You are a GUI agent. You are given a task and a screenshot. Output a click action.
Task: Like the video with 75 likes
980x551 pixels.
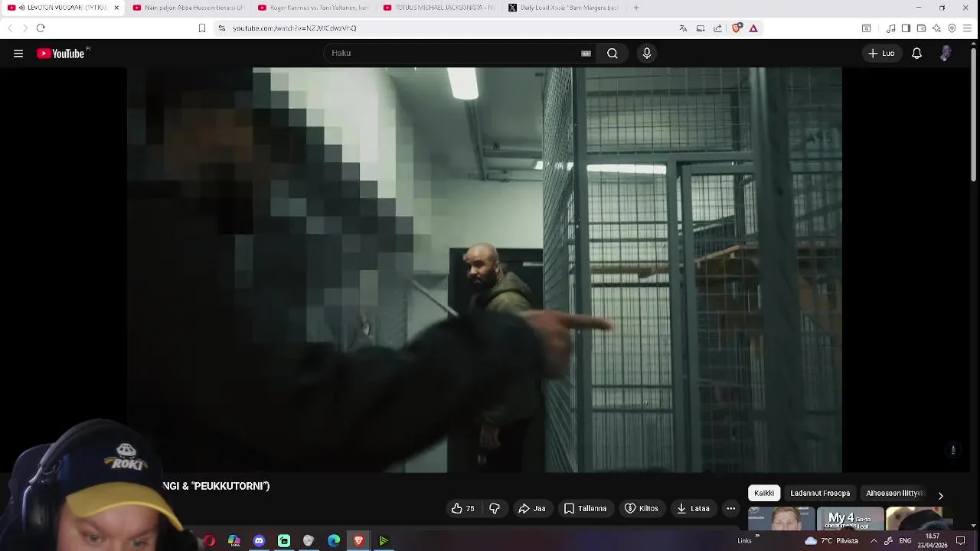pos(463,508)
